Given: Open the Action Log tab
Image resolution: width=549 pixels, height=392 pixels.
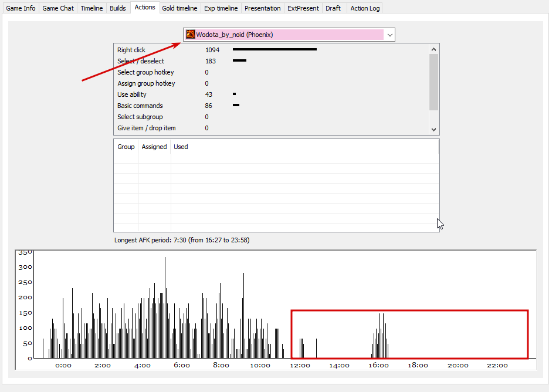Looking at the screenshot, I should point(365,8).
